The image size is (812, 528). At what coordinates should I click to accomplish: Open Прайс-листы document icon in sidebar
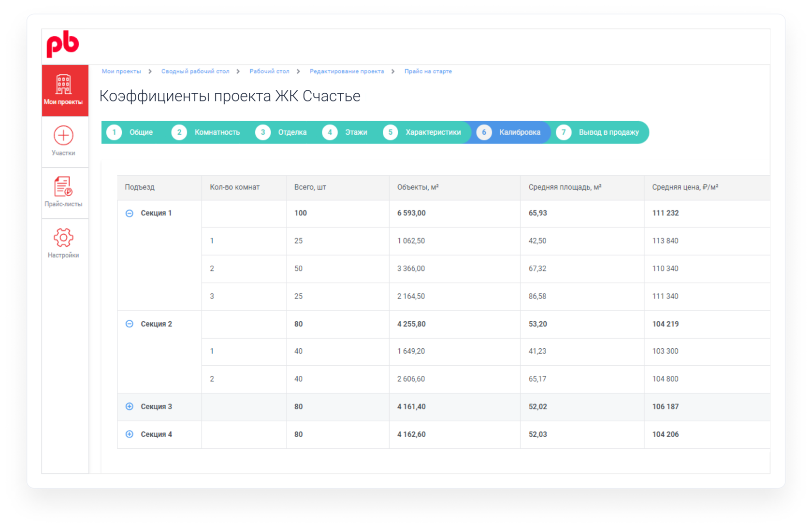pos(63,186)
